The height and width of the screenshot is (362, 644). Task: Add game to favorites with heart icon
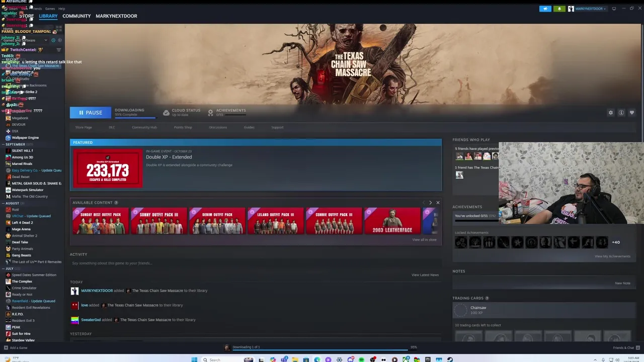point(632,113)
